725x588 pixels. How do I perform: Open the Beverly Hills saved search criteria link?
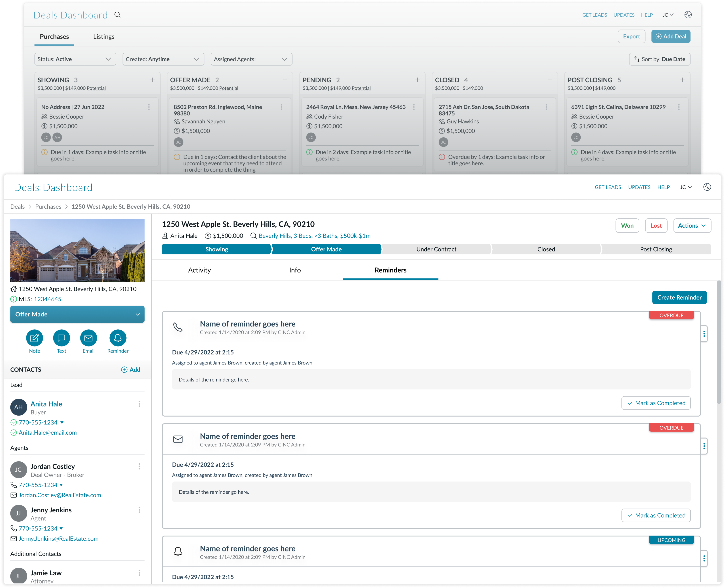click(314, 236)
